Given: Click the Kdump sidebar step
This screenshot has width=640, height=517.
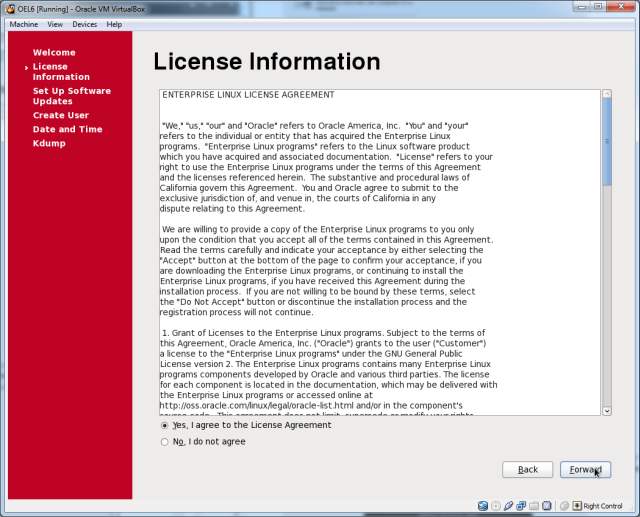Looking at the screenshot, I should (x=49, y=144).
